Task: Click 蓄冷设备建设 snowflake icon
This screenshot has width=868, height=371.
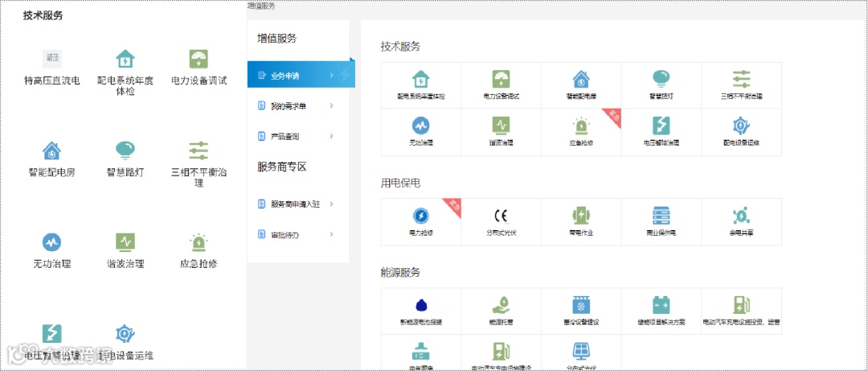Action: click(581, 305)
